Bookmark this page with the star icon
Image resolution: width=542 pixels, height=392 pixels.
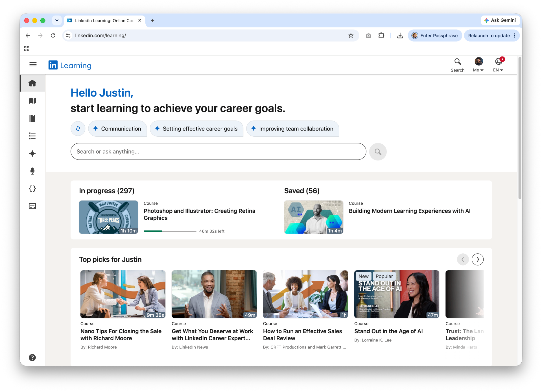pyautogui.click(x=351, y=36)
